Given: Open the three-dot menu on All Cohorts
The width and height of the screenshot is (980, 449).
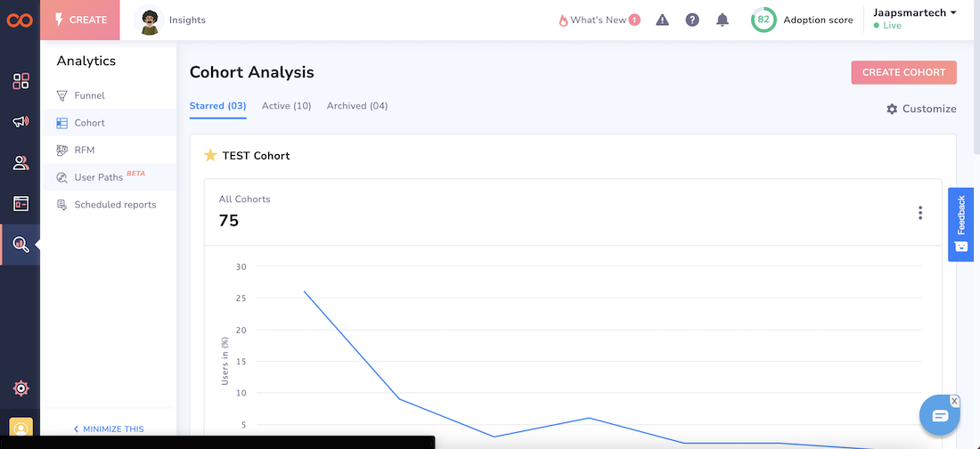Looking at the screenshot, I should click(919, 213).
